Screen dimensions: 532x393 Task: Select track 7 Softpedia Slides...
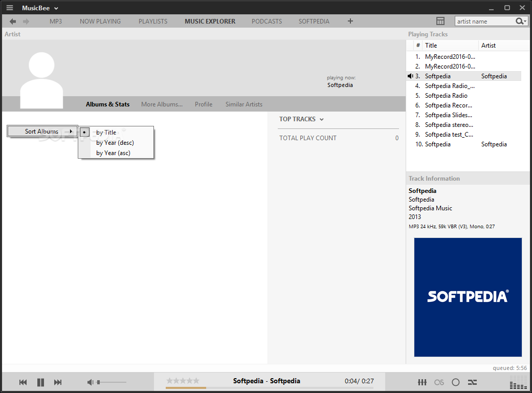(x=463, y=115)
